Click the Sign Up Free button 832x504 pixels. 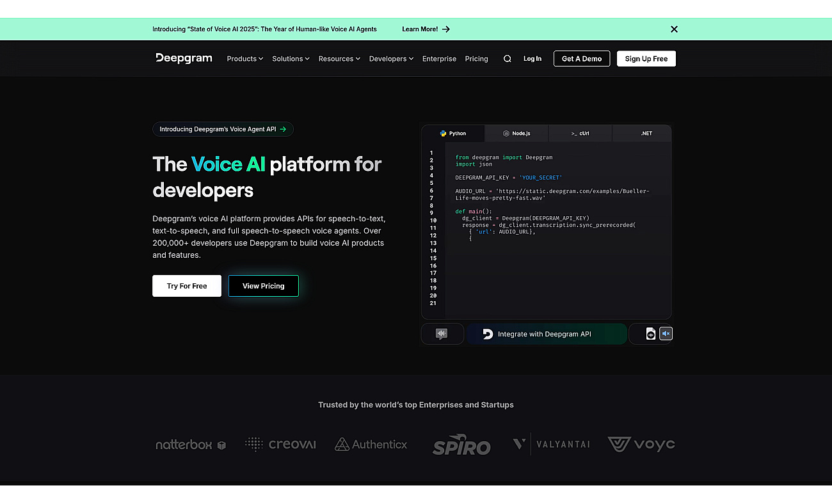[x=646, y=59]
